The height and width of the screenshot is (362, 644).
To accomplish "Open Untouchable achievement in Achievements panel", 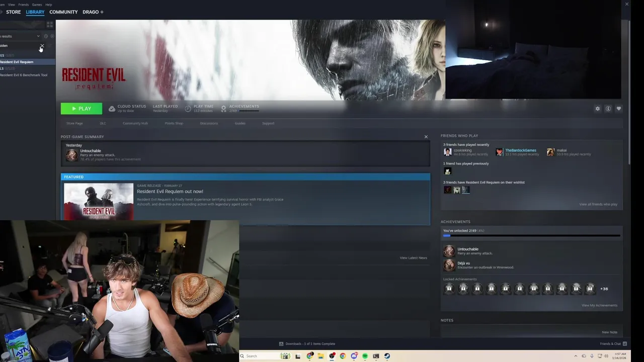I will tap(449, 251).
